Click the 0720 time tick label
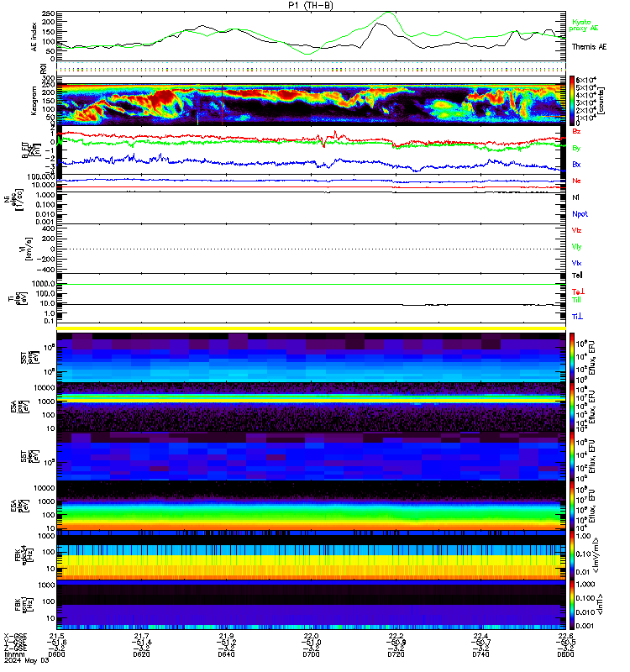This screenshot has height=672, width=630. (396, 654)
